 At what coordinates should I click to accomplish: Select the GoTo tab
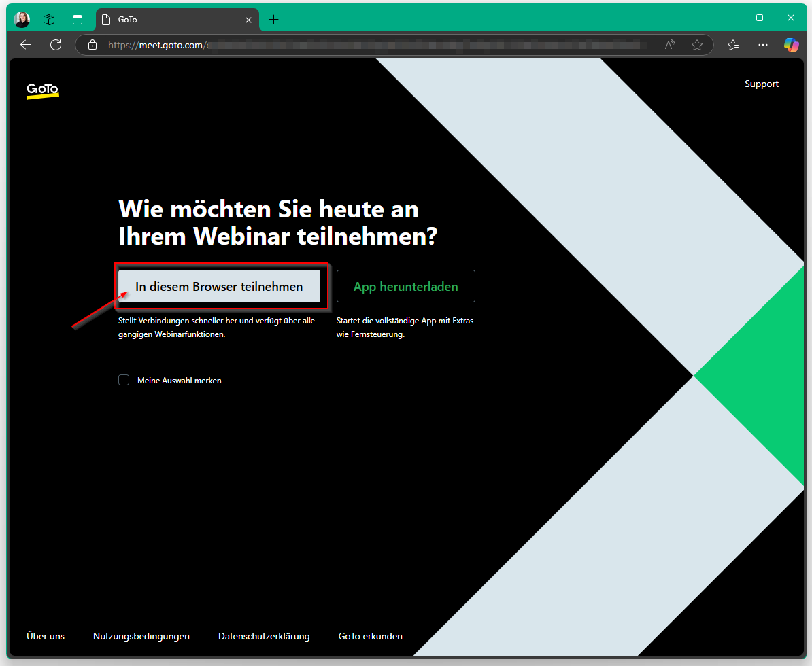[177, 20]
